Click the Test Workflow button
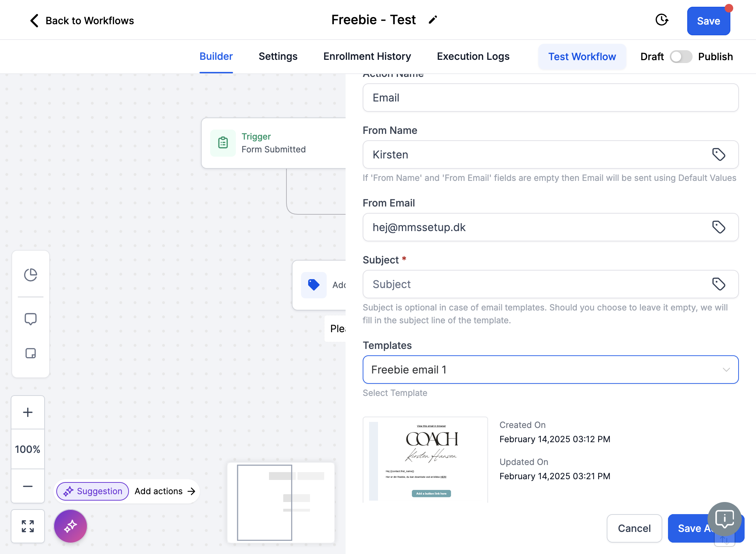Viewport: 756px width, 554px height. (582, 57)
